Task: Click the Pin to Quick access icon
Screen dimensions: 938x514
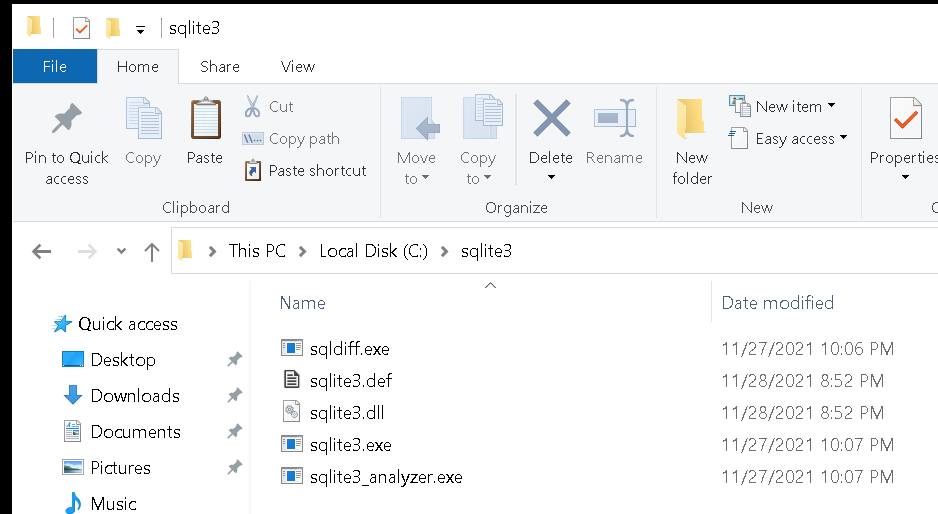Action: tap(66, 118)
